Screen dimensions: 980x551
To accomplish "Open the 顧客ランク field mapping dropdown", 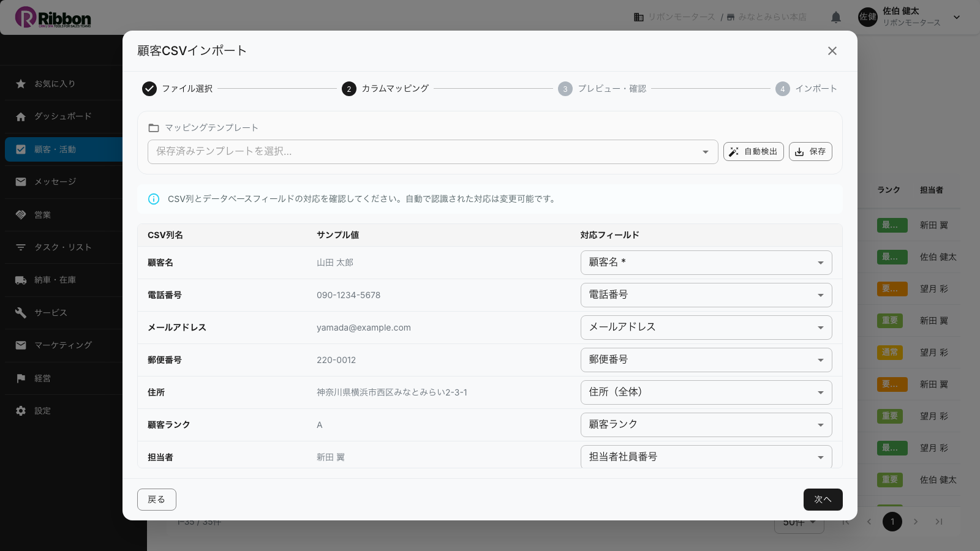I will (x=706, y=425).
